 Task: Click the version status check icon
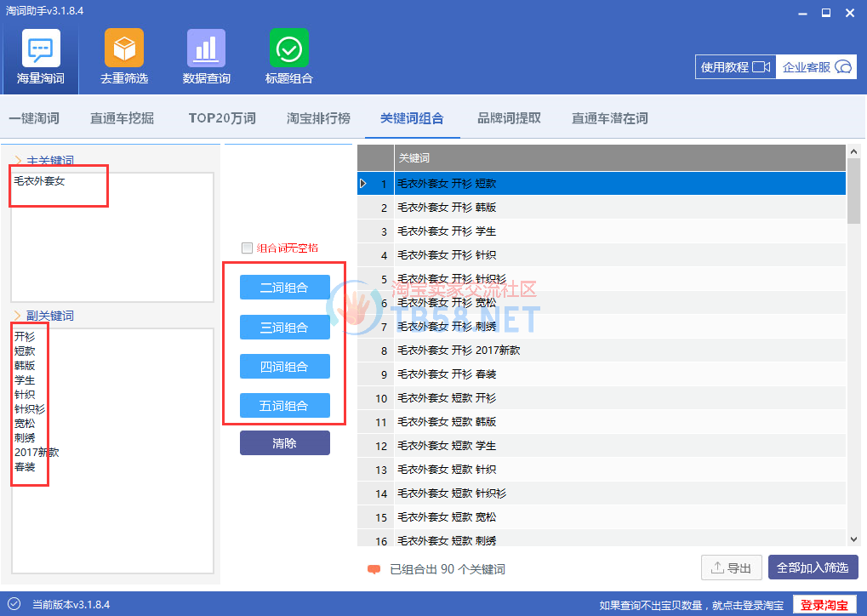[14, 604]
